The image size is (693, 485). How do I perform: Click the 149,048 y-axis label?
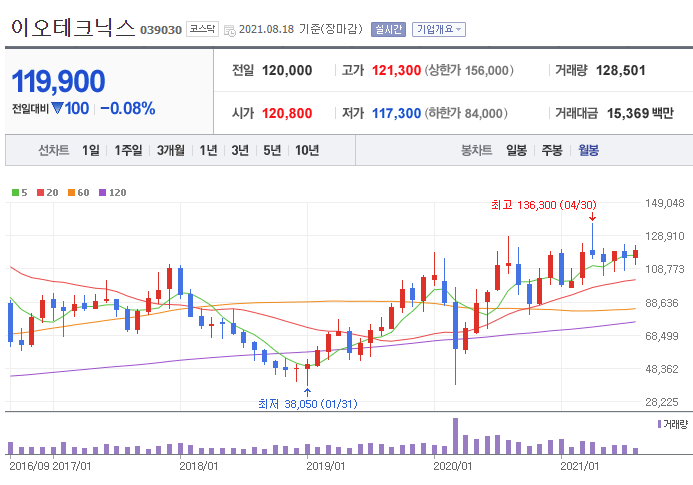[664, 203]
